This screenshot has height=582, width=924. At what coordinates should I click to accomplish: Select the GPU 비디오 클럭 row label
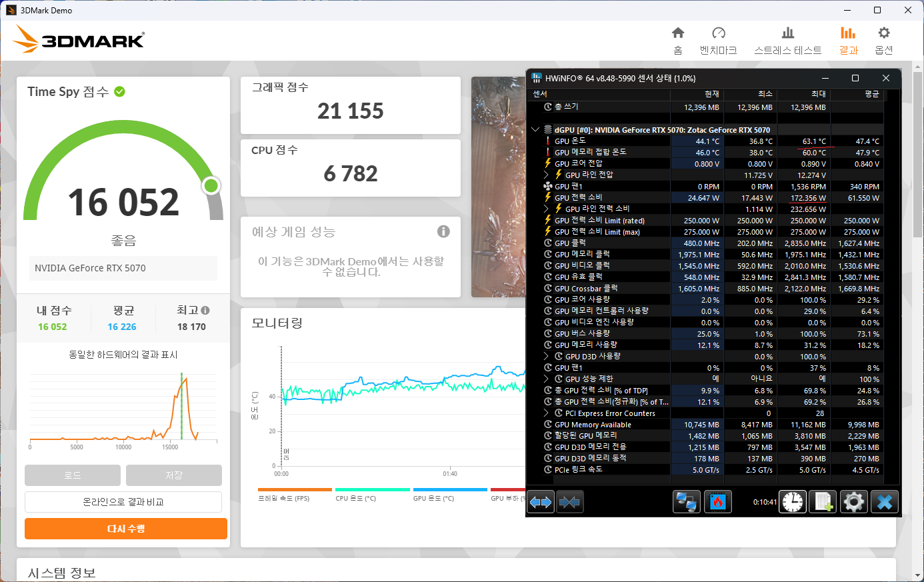coord(582,265)
